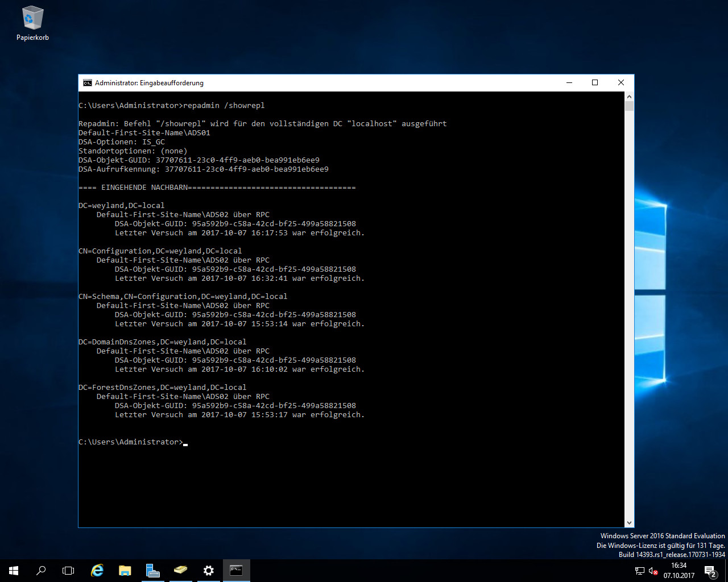Open the command prompt title bar system icon
Viewport: 728px width, 582px height.
(x=87, y=83)
